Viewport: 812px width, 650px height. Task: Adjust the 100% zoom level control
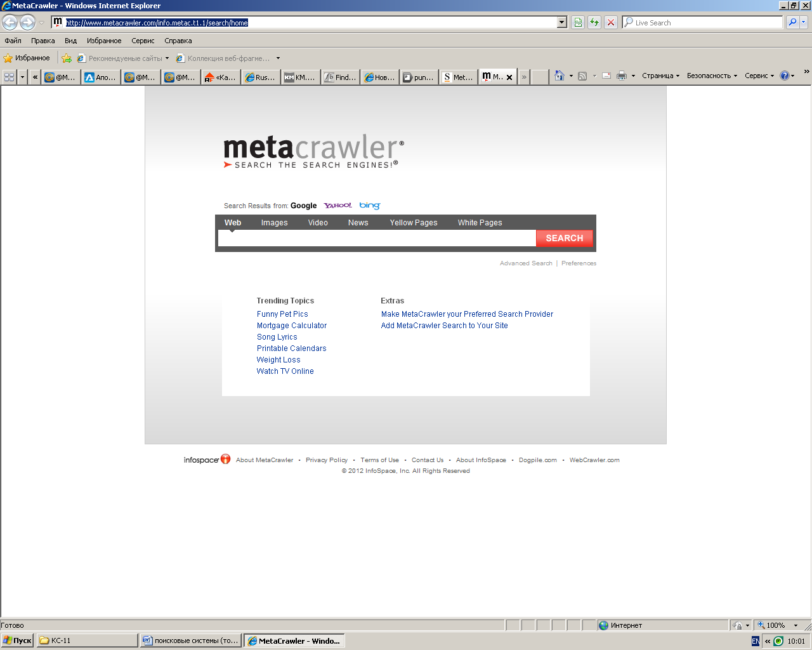coord(778,625)
